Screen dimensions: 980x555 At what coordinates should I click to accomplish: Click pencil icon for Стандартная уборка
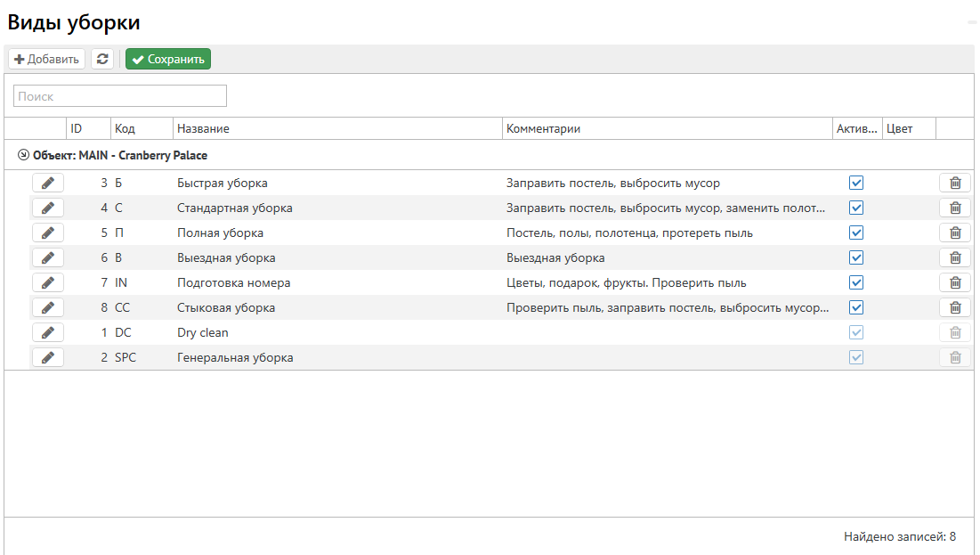click(x=48, y=208)
